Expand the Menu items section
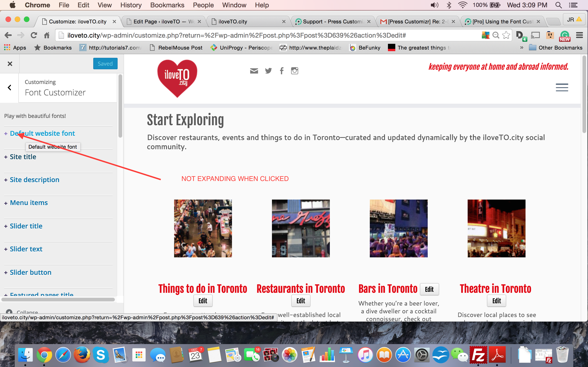The width and height of the screenshot is (588, 367). [x=29, y=203]
